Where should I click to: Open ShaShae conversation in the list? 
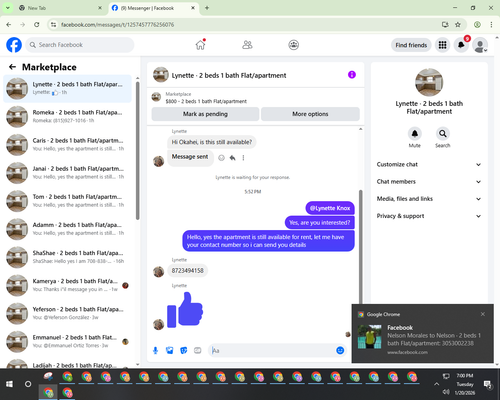click(x=67, y=257)
